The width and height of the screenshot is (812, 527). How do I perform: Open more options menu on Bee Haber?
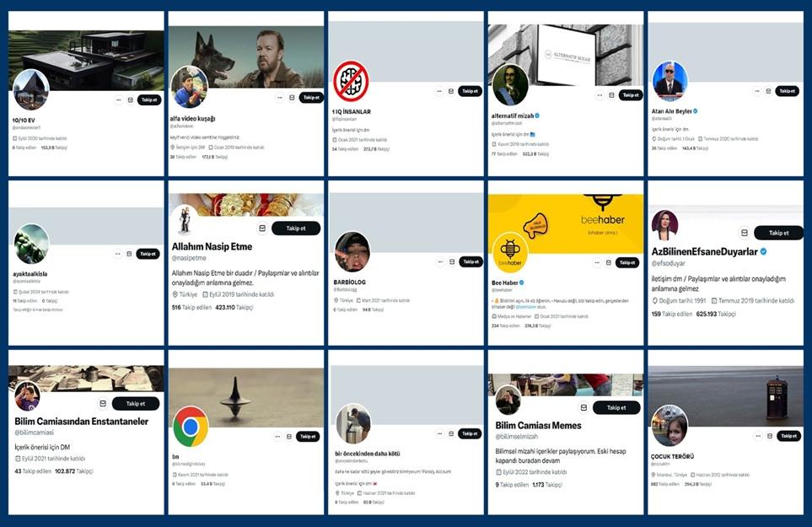point(597,262)
